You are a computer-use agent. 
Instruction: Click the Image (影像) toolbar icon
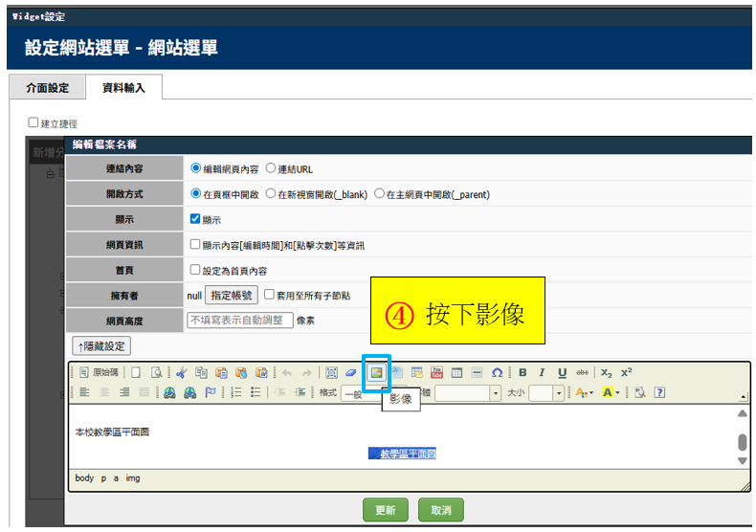click(x=377, y=372)
